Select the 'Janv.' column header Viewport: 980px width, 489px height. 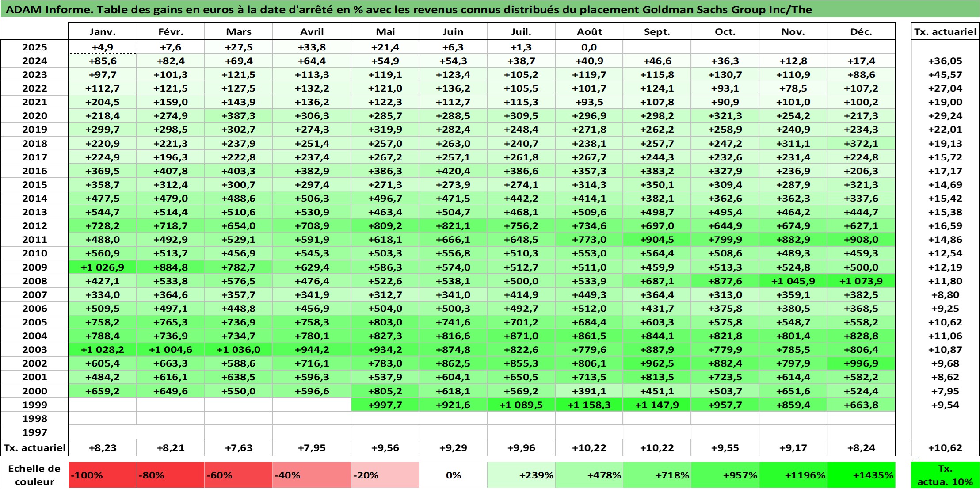103,32
